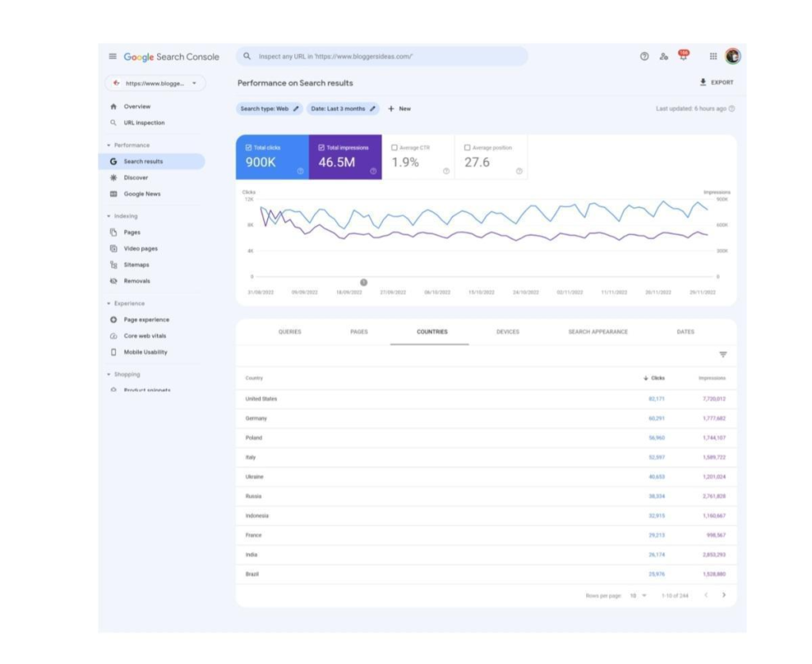Switch to the Devices tab
Screen dimensions: 812x664
click(507, 332)
